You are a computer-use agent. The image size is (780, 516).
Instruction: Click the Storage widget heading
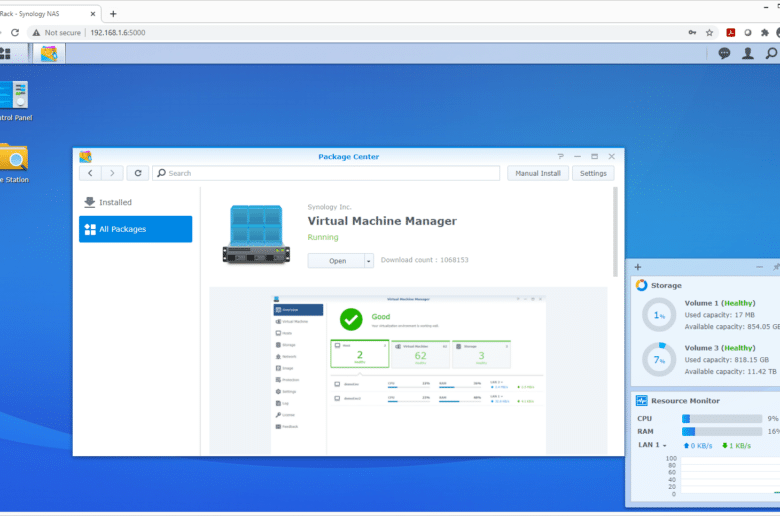pos(666,286)
